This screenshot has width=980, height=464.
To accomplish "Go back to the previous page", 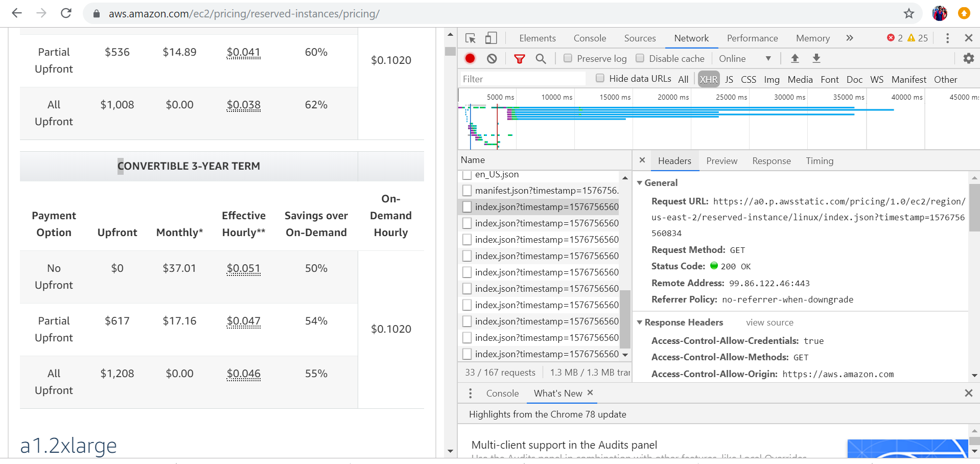I will [x=17, y=13].
